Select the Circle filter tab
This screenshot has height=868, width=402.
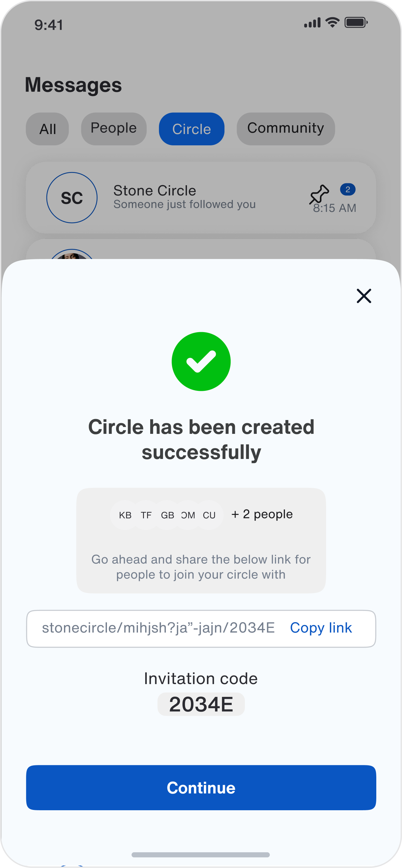point(192,129)
